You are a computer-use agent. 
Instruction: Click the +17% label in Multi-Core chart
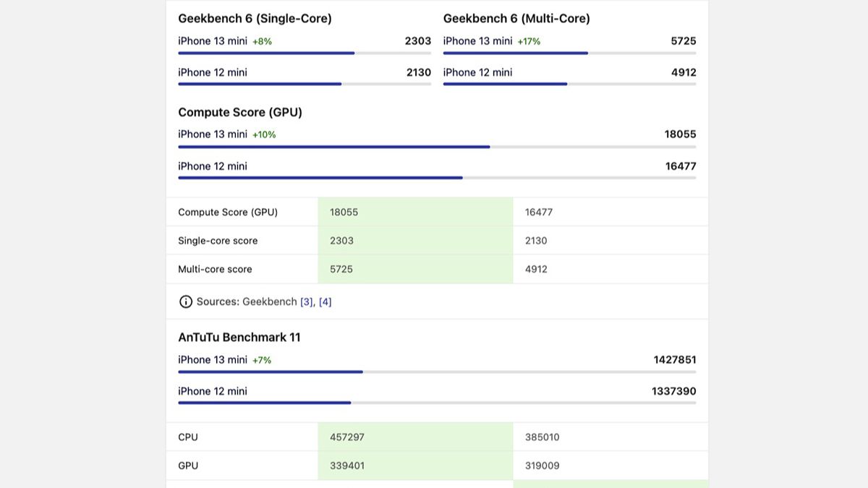(529, 41)
